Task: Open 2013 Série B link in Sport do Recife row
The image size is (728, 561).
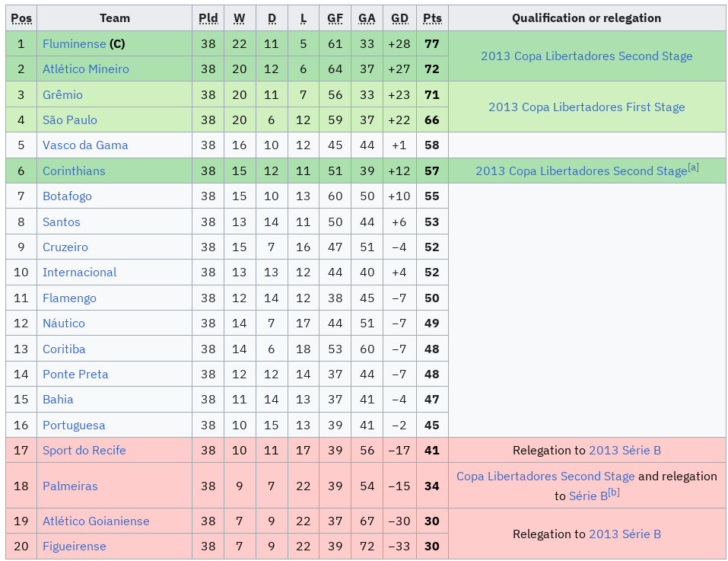Action: click(x=625, y=451)
